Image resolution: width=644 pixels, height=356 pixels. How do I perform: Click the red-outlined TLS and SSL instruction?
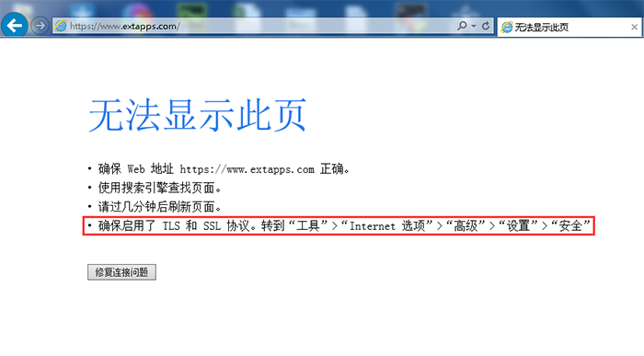pos(339,226)
